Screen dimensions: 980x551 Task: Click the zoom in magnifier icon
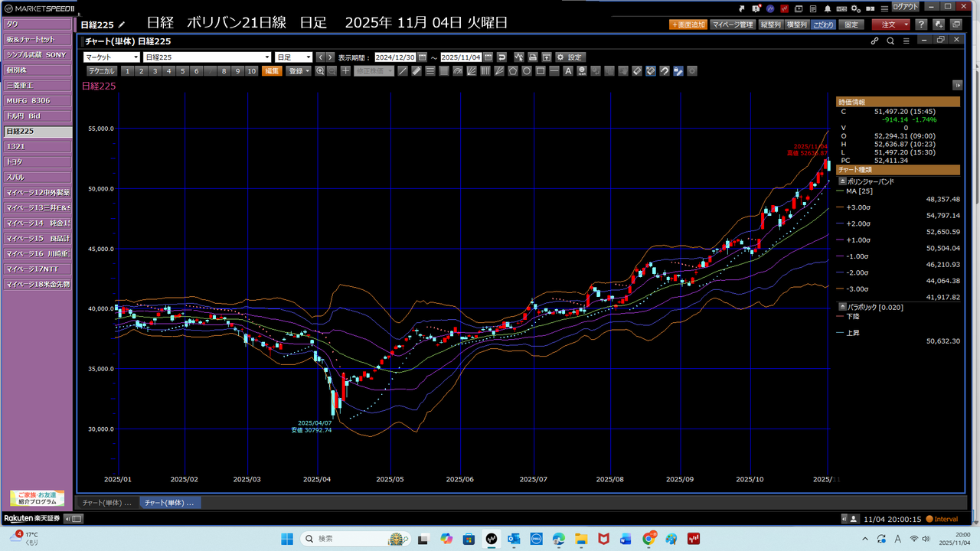(320, 71)
